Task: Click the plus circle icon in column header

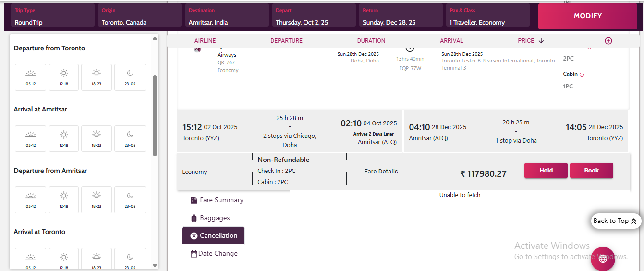Action: (608, 41)
